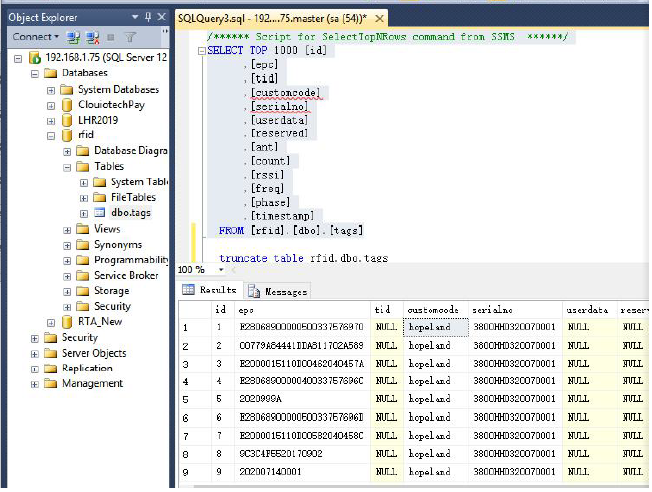Open Object Explorer window position dropdown
Image resolution: width=652 pixels, height=492 pixels.
click(135, 17)
